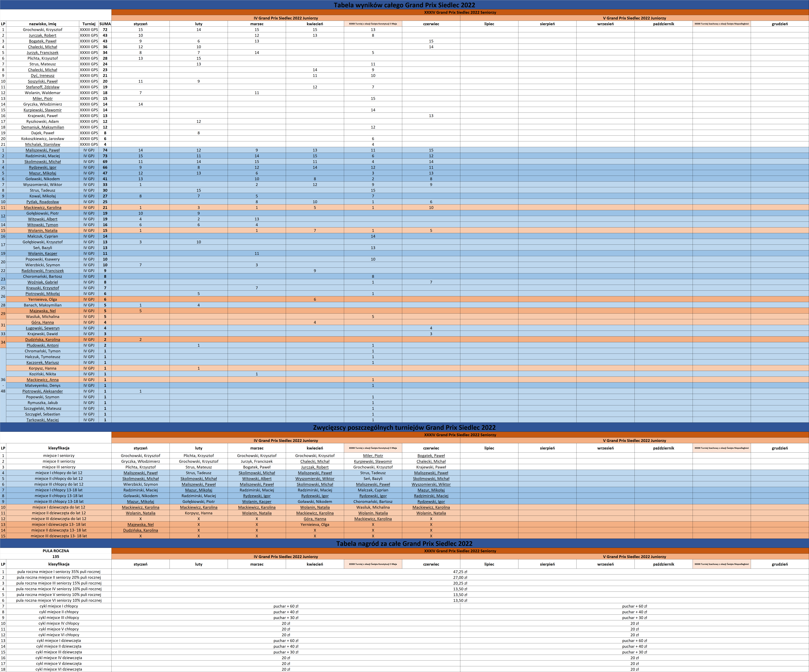Screen dimensions: 809x672
Task: Select name cell 'Kaczorek, Mariusz'
Action: point(42,362)
